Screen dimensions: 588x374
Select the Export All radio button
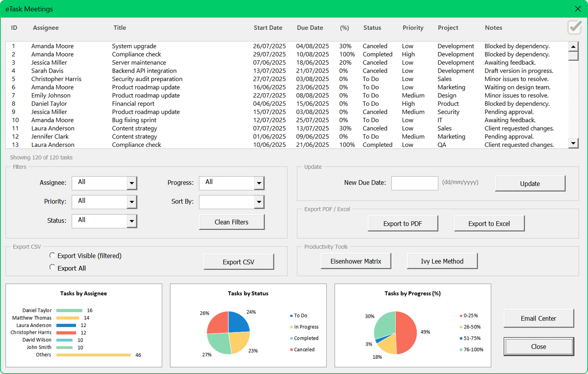tap(52, 267)
